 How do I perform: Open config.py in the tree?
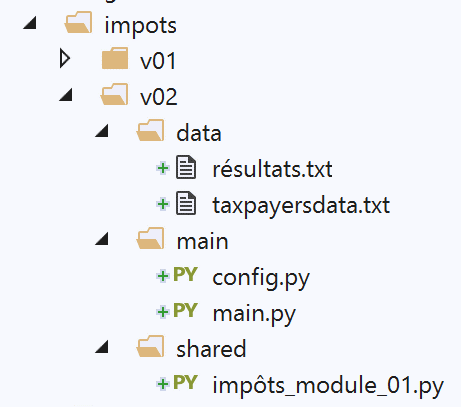point(261,278)
